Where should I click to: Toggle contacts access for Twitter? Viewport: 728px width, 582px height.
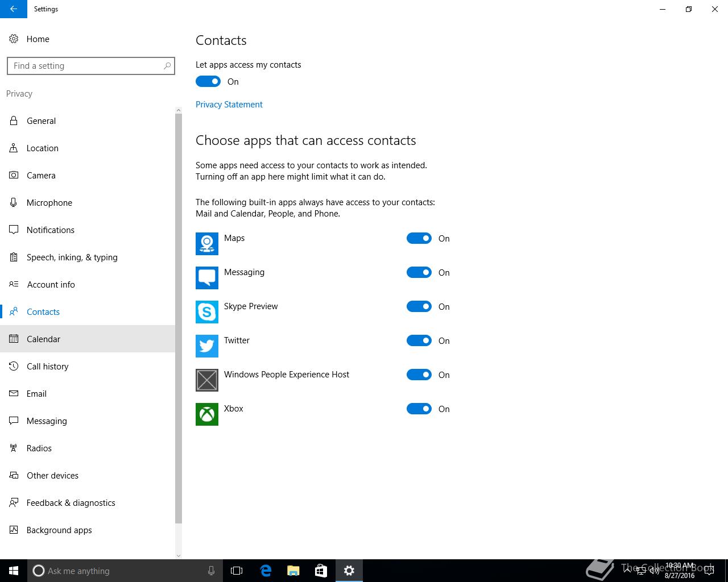pyautogui.click(x=419, y=340)
